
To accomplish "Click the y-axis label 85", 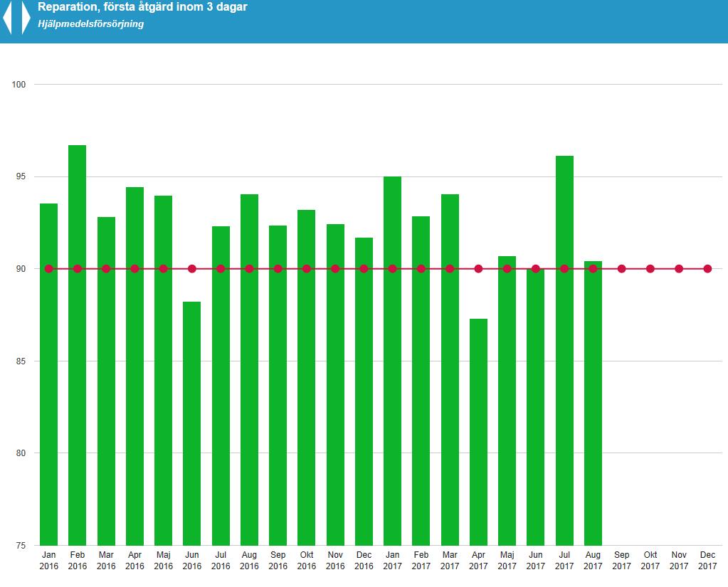I will (21, 361).
